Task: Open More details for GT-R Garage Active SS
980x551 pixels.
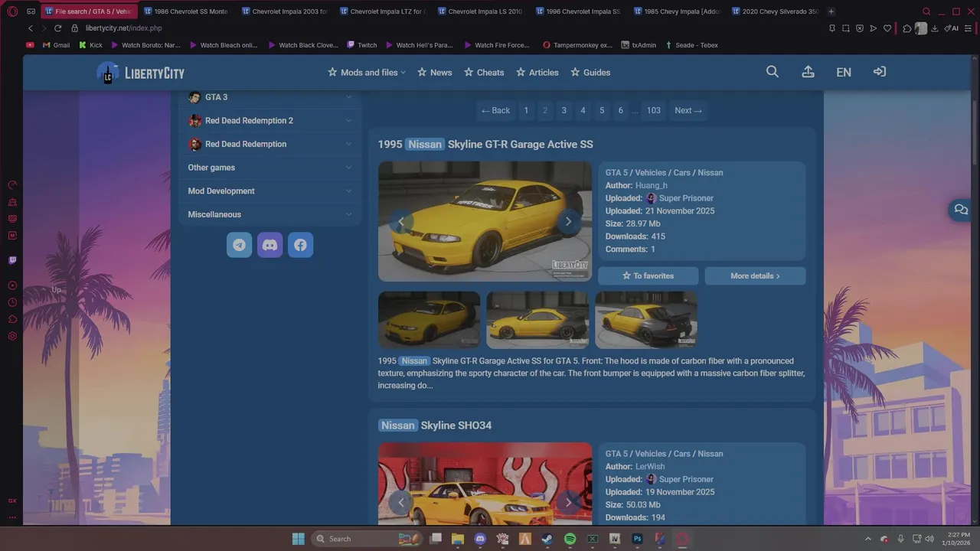Action: pyautogui.click(x=755, y=275)
